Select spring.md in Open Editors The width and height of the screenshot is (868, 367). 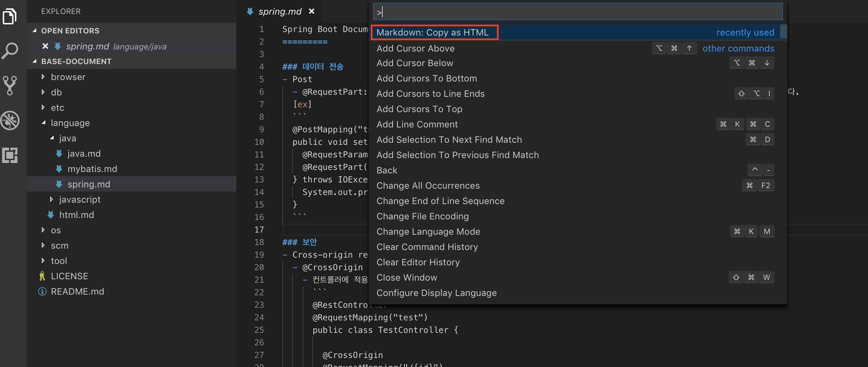point(132,46)
